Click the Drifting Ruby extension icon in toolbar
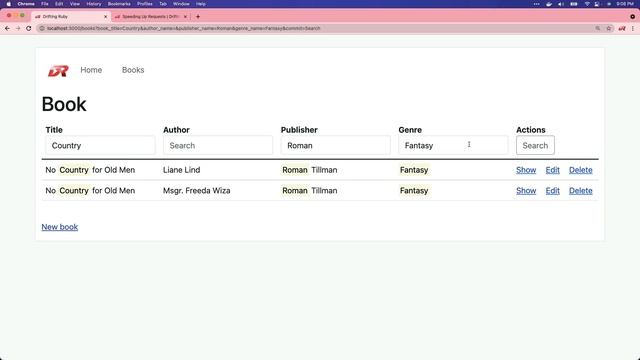This screenshot has width=640, height=360. tap(622, 28)
